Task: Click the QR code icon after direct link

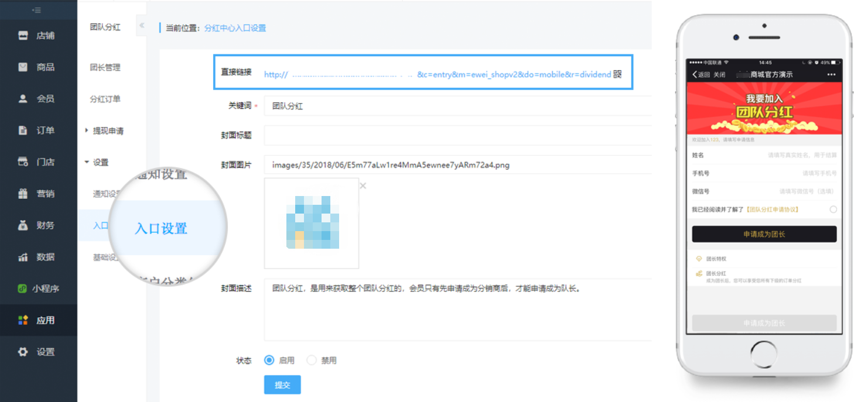Action: point(617,74)
